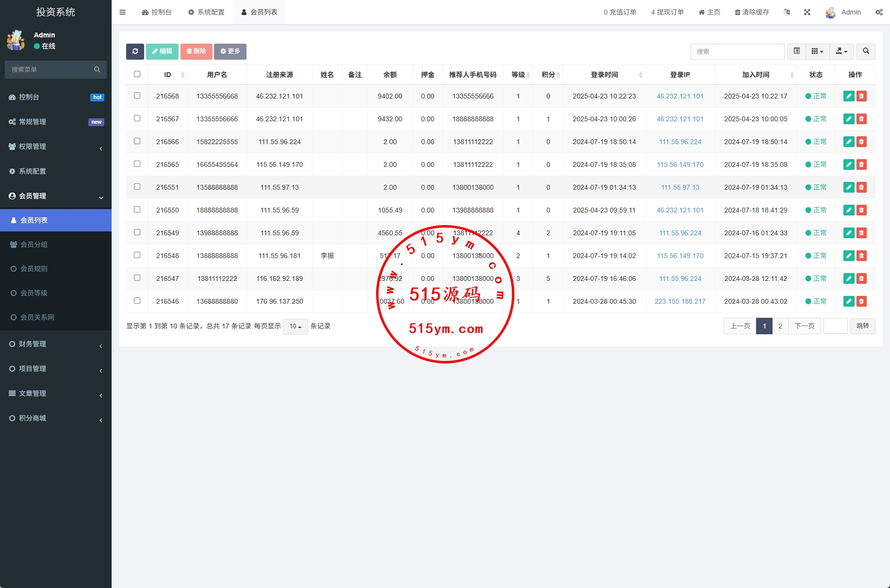Click the refresh table icon button
The height and width of the screenshot is (588, 890).
[x=135, y=51]
